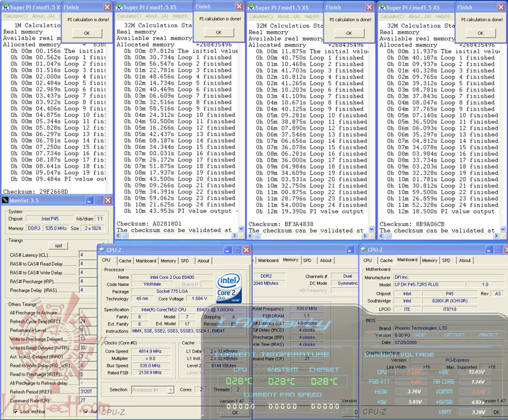The image size is (508, 420).
Task: Open the Refresh Cycle Time (tRFC) dropdown
Action: tap(88, 321)
